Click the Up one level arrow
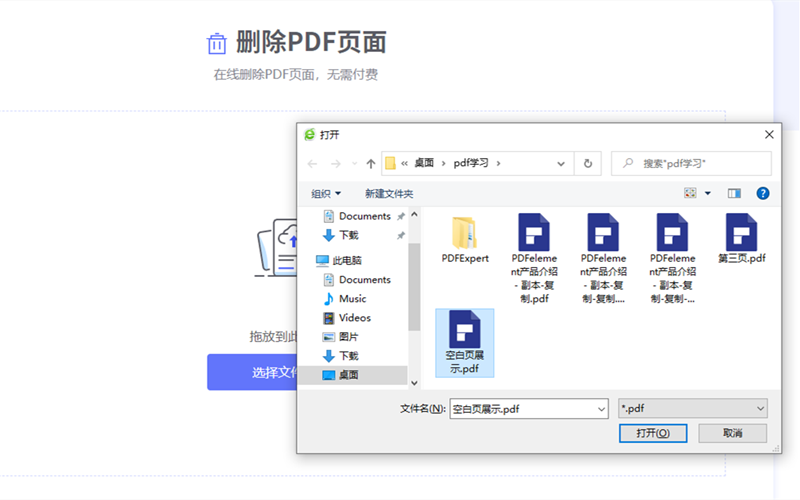The height and width of the screenshot is (500, 800). click(371, 163)
